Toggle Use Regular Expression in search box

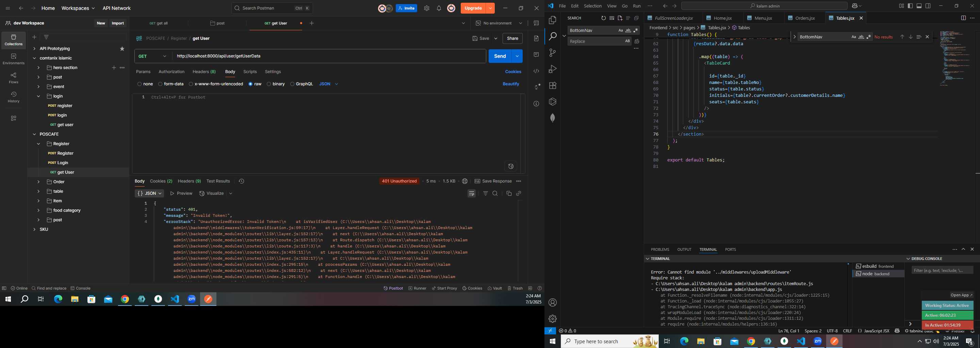point(636,30)
